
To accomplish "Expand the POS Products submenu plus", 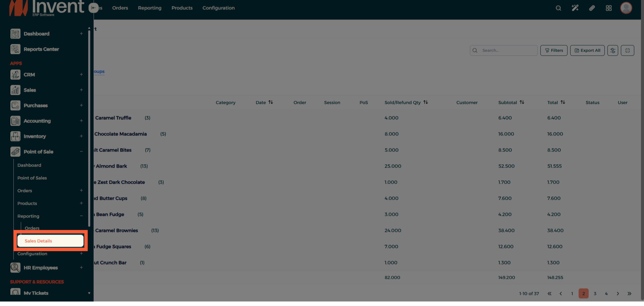I will coord(81,203).
